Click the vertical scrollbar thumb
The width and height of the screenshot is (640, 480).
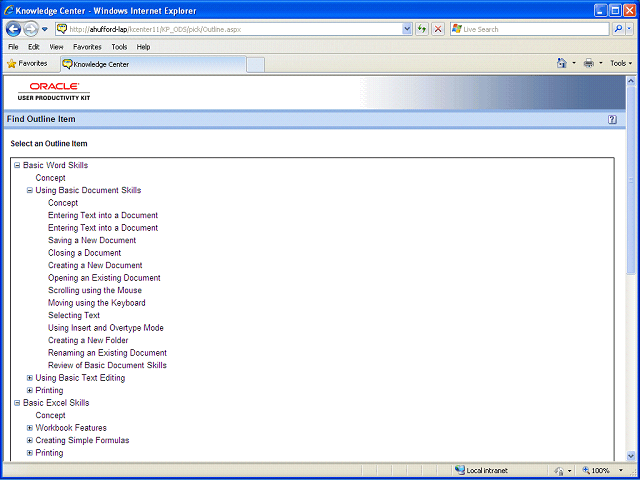point(631,180)
